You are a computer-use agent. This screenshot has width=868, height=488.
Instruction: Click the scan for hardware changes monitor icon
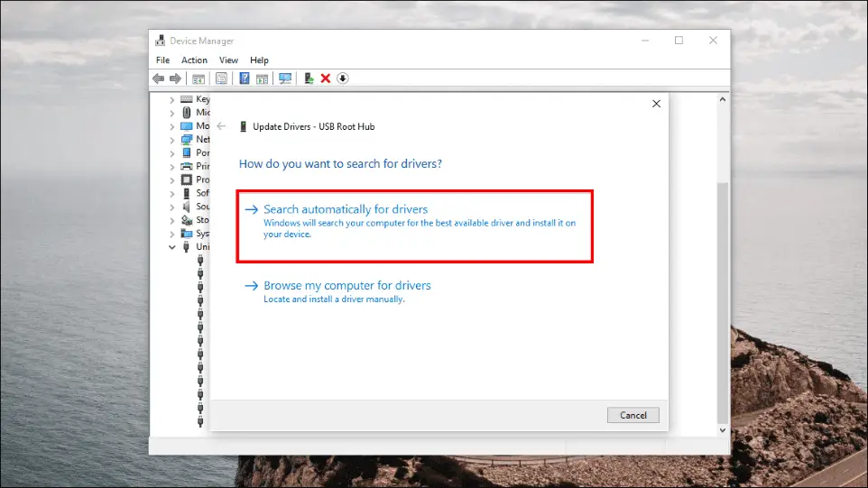point(285,78)
